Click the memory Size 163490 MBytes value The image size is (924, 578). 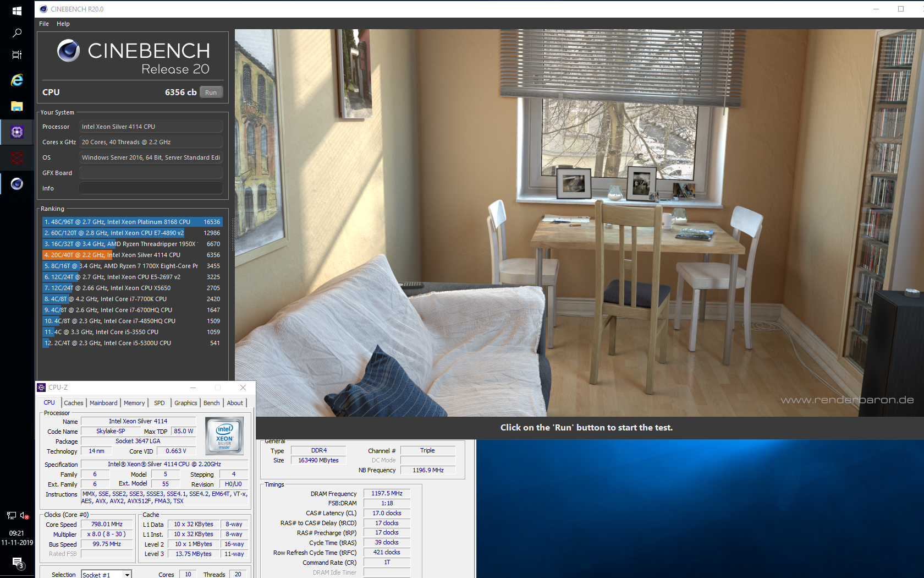coord(318,460)
